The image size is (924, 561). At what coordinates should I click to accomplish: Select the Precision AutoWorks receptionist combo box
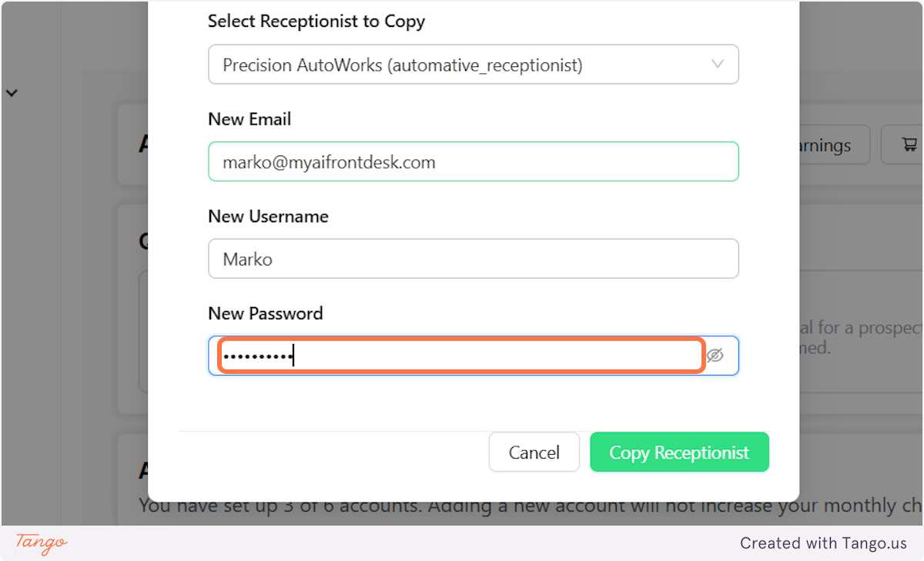[474, 65]
